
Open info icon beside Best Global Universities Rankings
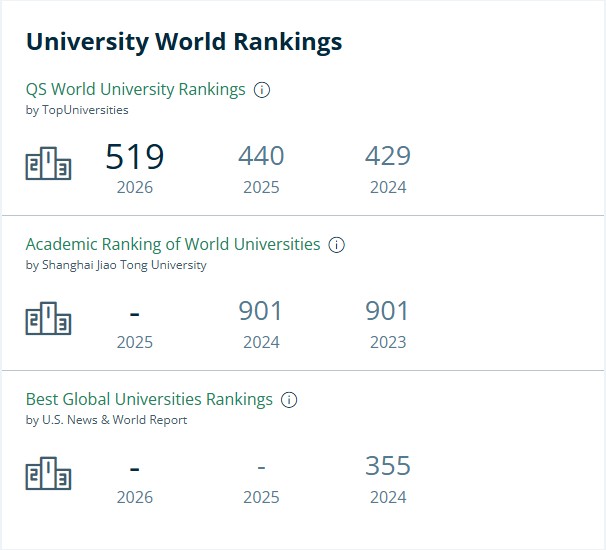tap(289, 400)
